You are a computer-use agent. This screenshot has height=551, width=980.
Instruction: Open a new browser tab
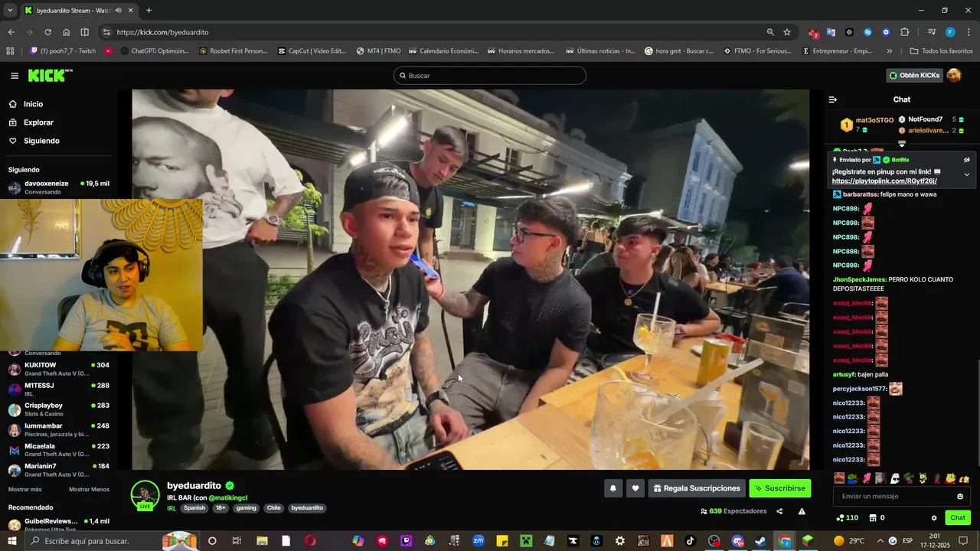coord(149,11)
